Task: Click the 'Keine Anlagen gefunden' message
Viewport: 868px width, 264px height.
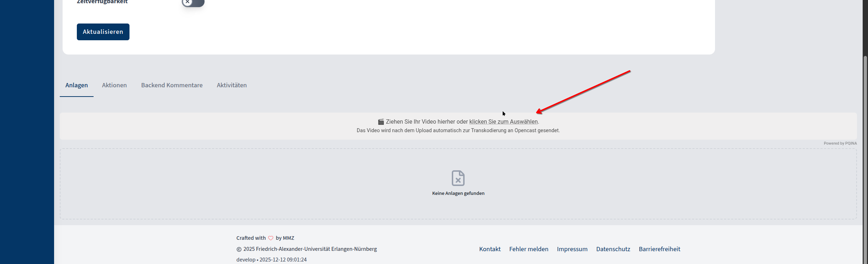Action: tap(458, 193)
